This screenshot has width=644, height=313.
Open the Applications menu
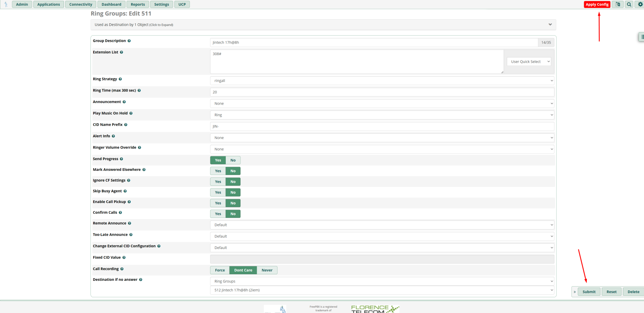(x=49, y=5)
